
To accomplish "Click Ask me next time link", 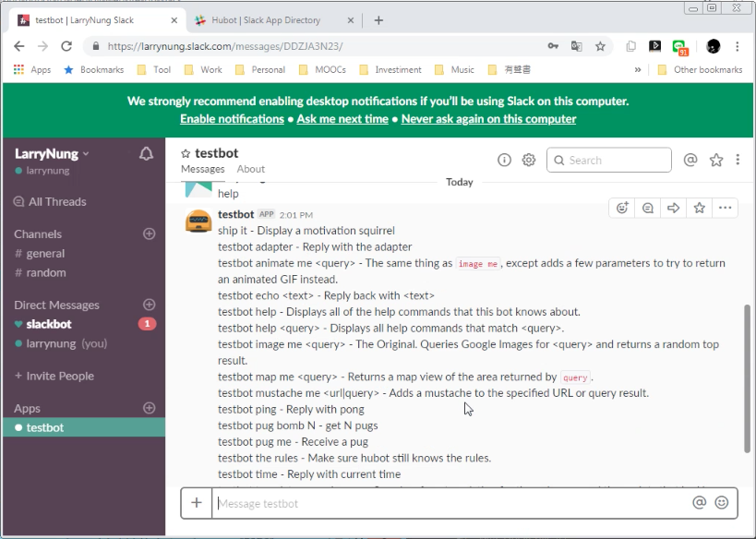I will point(342,119).
